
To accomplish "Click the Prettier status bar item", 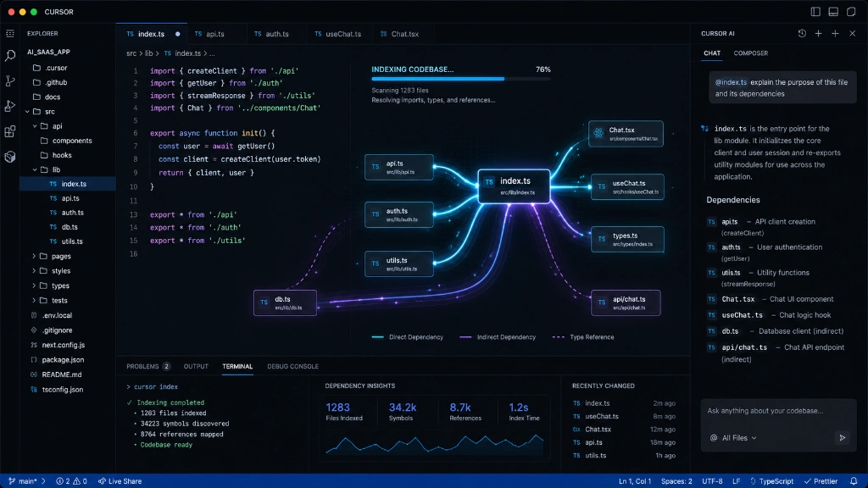I will click(x=821, y=481).
